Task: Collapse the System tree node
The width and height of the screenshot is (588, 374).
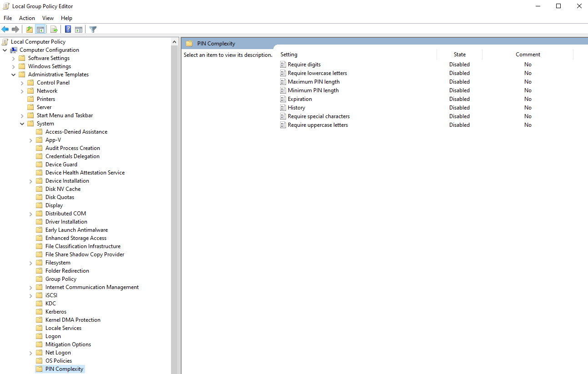Action: (x=22, y=123)
